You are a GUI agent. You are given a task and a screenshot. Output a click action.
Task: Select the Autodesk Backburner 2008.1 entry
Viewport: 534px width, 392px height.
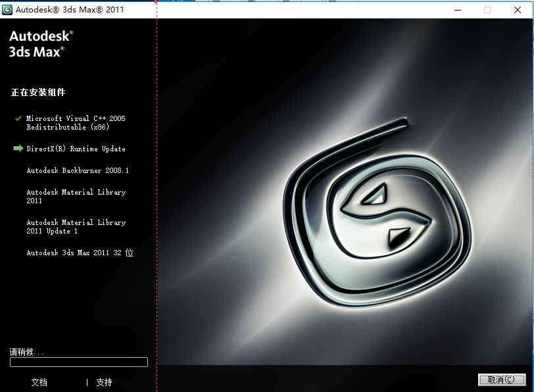click(78, 170)
